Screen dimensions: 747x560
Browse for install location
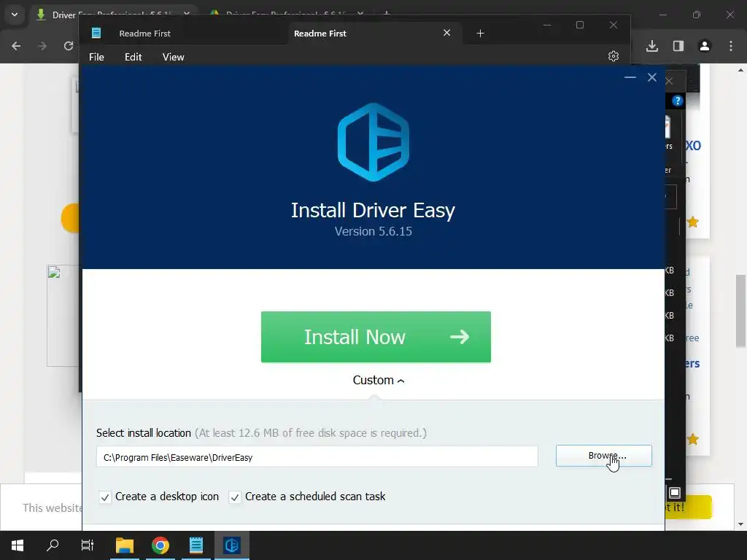tap(603, 456)
